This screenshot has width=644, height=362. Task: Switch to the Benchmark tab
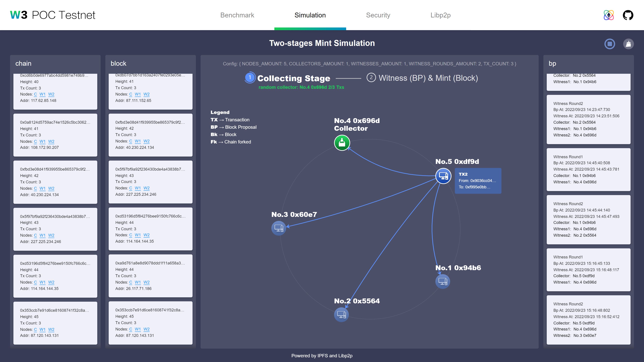tap(237, 15)
